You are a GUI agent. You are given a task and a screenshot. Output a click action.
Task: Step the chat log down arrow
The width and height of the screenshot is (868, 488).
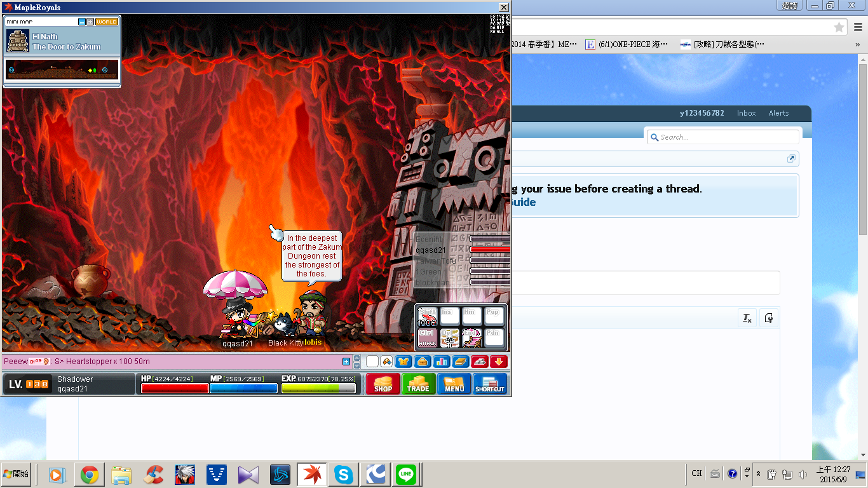[356, 365]
